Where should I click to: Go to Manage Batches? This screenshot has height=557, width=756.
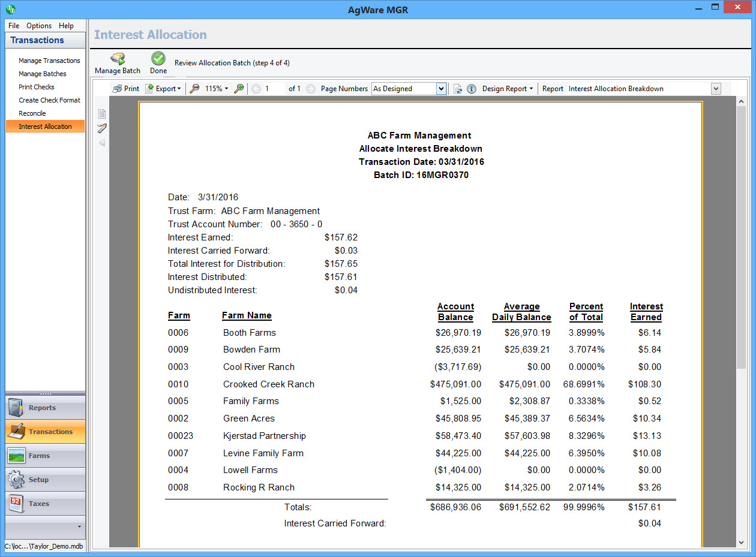pos(43,74)
